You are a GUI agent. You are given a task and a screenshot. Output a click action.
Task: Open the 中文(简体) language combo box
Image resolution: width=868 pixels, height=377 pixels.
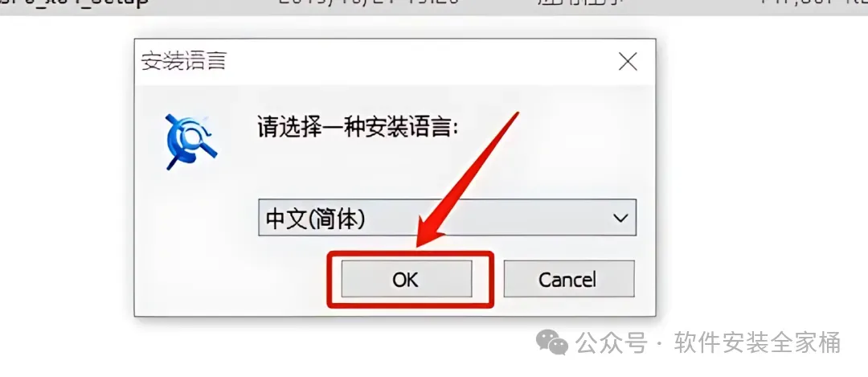pos(448,218)
